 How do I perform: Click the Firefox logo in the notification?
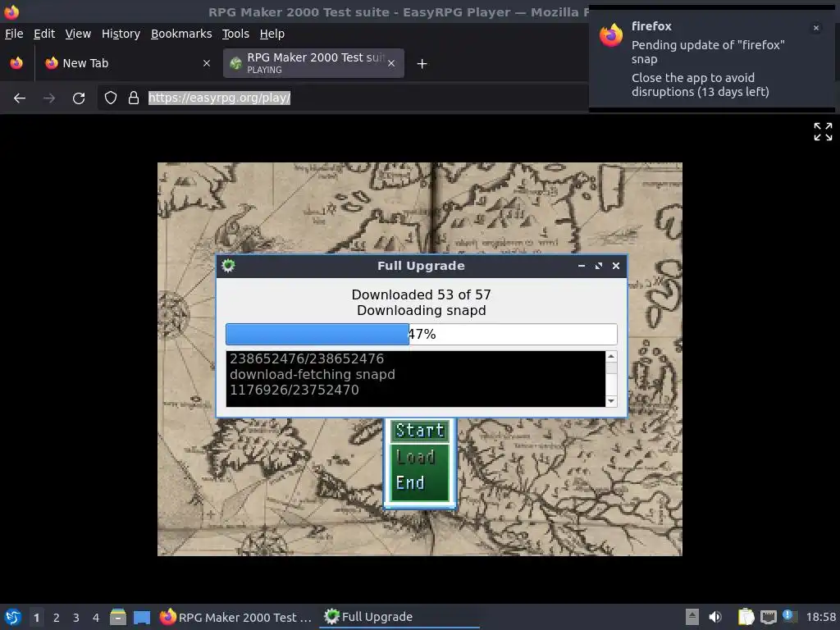[611, 35]
